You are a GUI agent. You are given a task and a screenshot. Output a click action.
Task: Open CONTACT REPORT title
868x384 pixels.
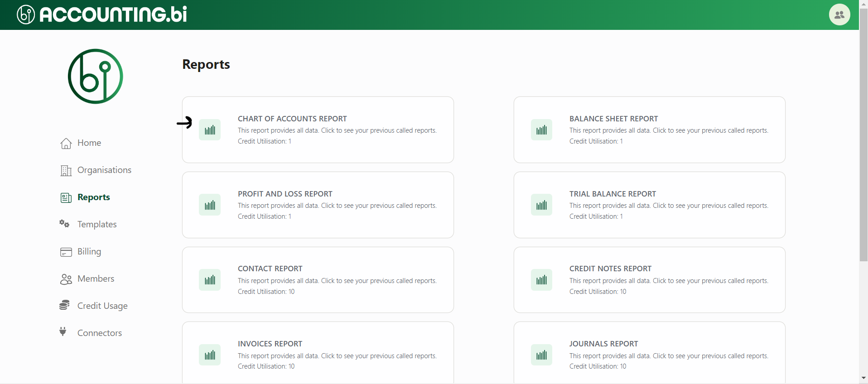(x=270, y=269)
